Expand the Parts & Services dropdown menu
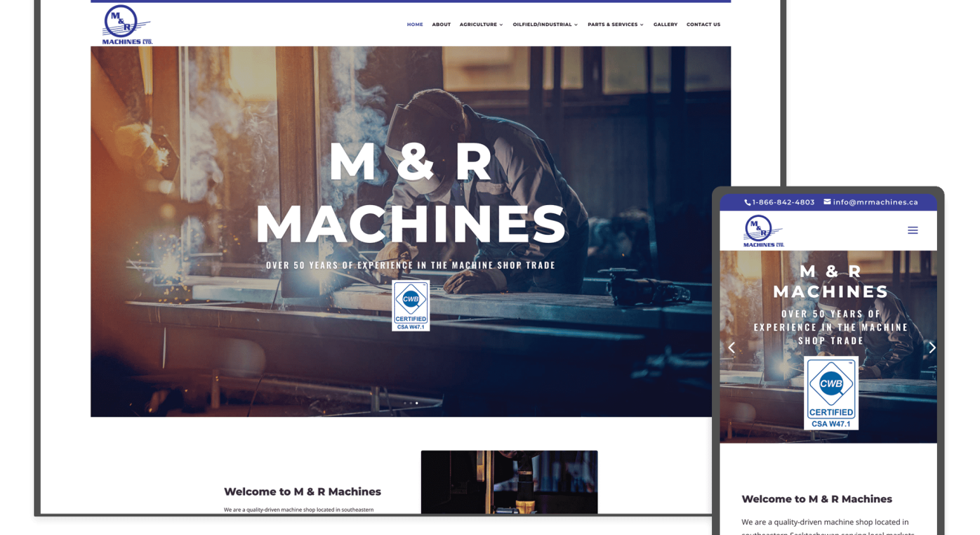Viewport: 980px width, 535px height. click(x=615, y=25)
